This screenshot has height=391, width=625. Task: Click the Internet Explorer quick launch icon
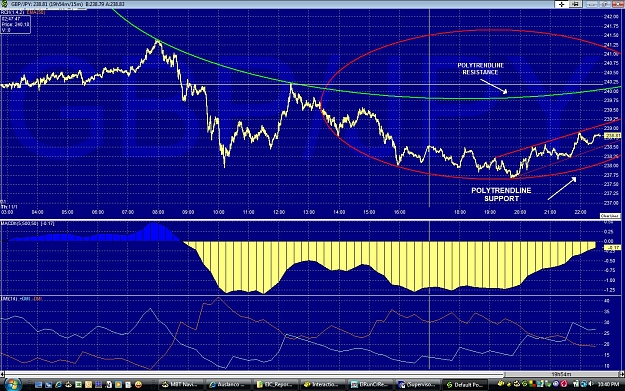click(x=59, y=385)
